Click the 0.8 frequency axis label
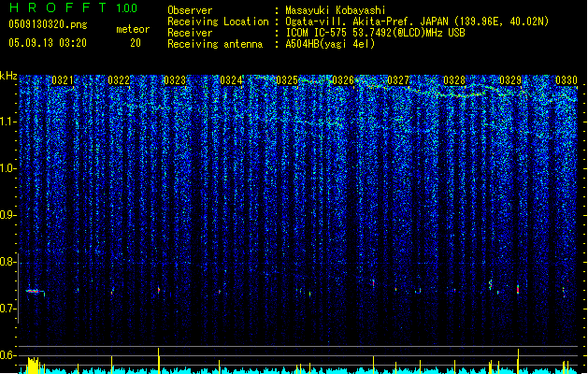This screenshot has height=374, width=588. click(8, 262)
